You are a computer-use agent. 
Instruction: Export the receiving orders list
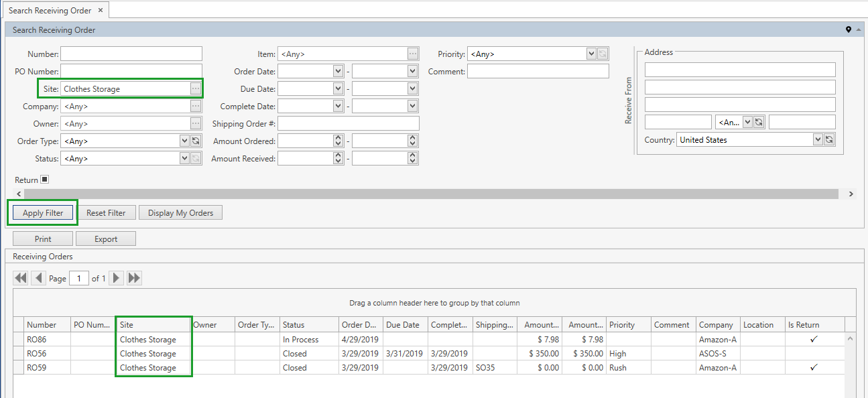point(105,238)
